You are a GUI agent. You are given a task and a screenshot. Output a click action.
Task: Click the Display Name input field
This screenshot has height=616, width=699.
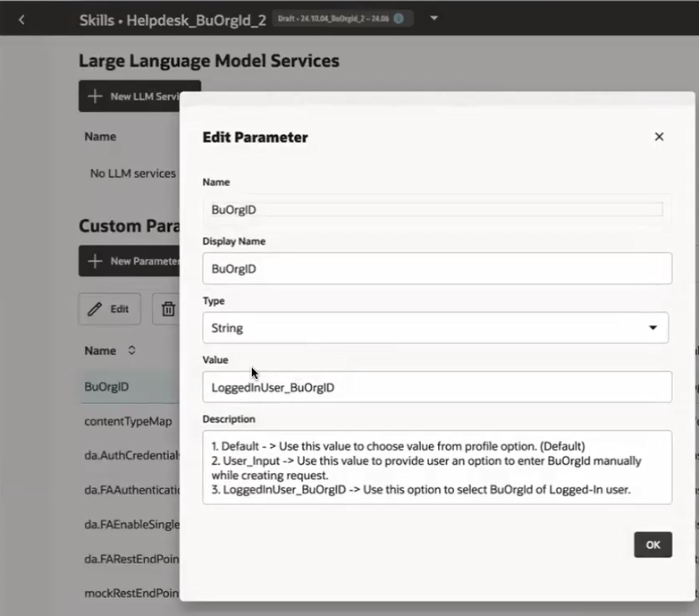(x=437, y=269)
